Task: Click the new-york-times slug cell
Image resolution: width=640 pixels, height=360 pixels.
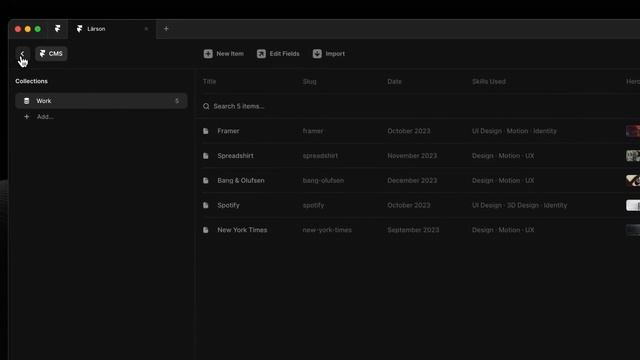Action: 327,230
